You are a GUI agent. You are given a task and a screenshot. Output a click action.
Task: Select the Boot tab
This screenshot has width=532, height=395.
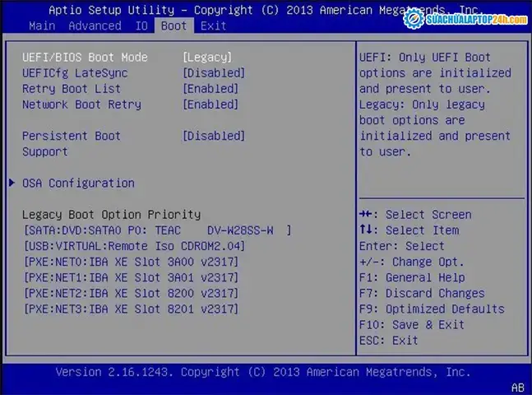point(174,26)
